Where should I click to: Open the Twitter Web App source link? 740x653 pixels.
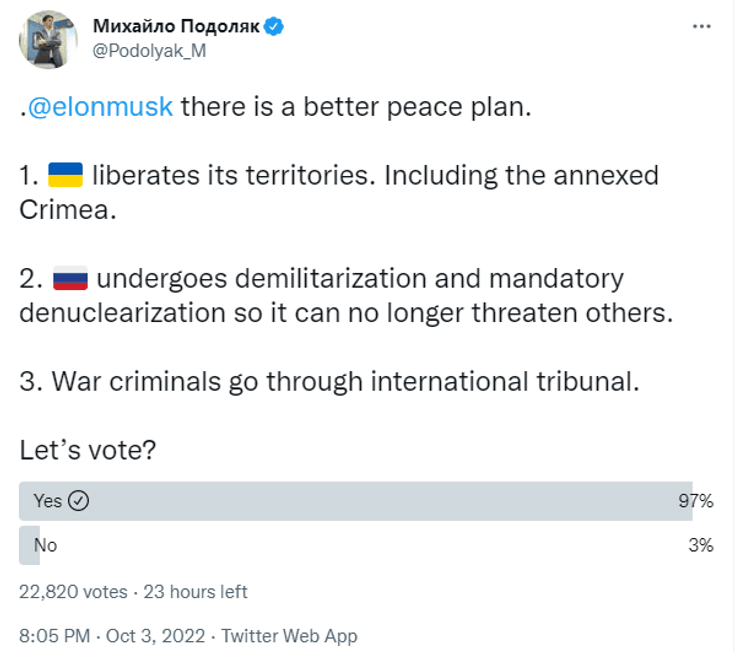pos(289,635)
